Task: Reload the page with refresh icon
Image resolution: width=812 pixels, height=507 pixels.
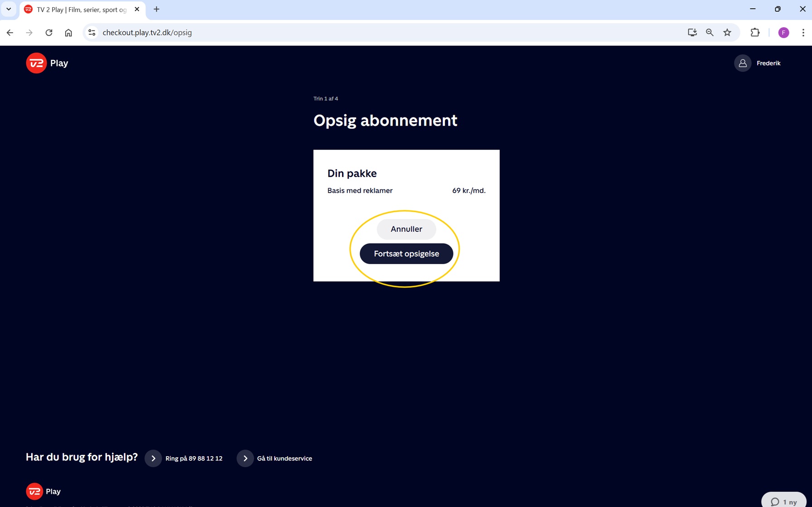Action: point(49,33)
